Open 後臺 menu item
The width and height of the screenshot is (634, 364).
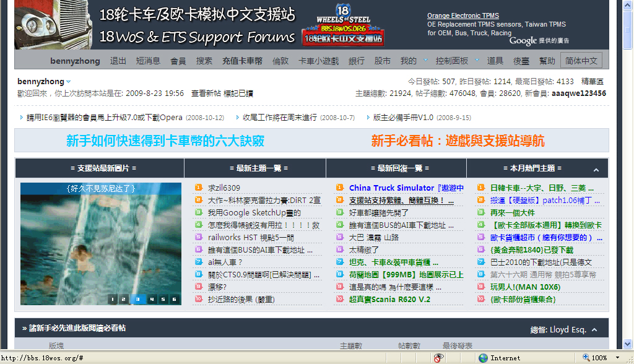tap(521, 61)
